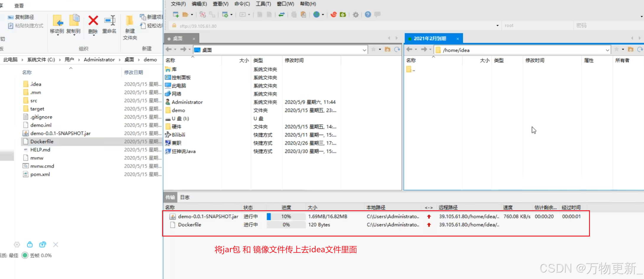644x279 pixels.
Task: Expand local pane bookmark dropdown arrow
Action: (380, 50)
